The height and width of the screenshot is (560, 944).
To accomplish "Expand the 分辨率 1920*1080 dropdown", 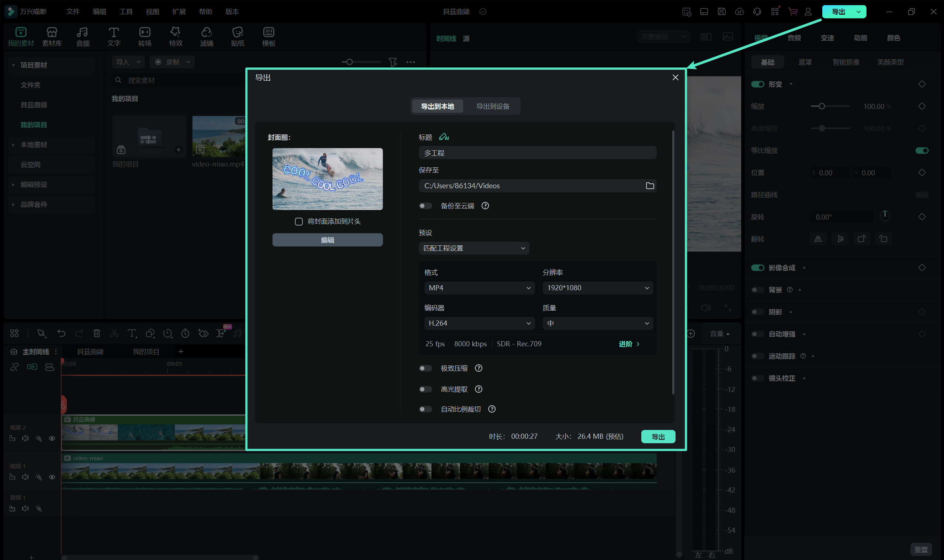I will point(597,288).
